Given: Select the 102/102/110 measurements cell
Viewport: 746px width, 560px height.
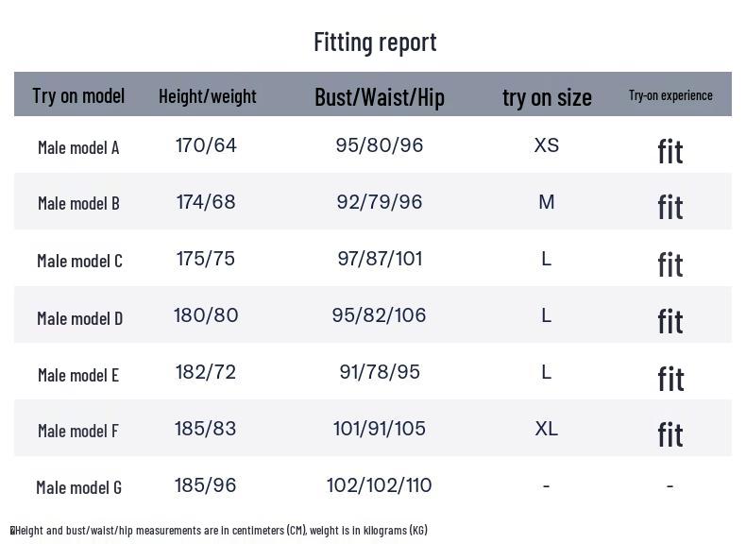Looking at the screenshot, I should [380, 485].
